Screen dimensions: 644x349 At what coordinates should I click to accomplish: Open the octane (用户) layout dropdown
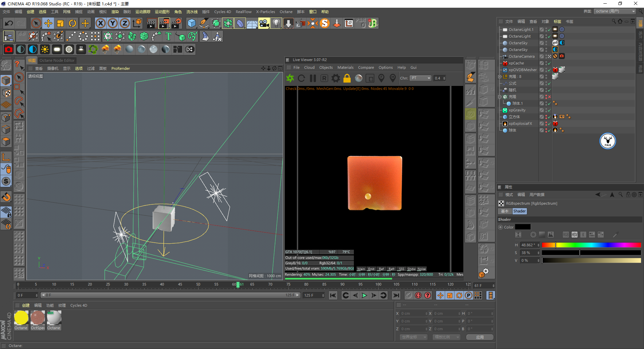[x=615, y=11]
